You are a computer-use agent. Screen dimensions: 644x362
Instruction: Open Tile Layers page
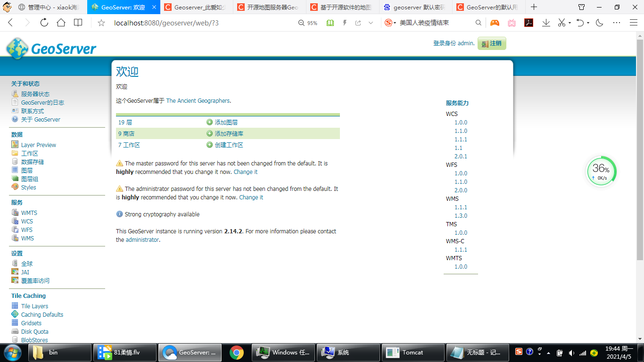[x=34, y=306]
